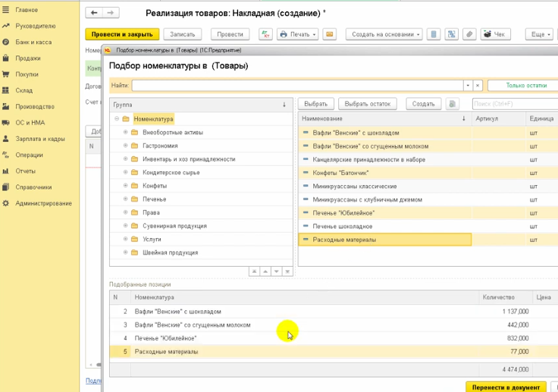Viewport: 558px width, 392px height.
Task: Open Продажи in the sidebar menu
Action: (27, 58)
